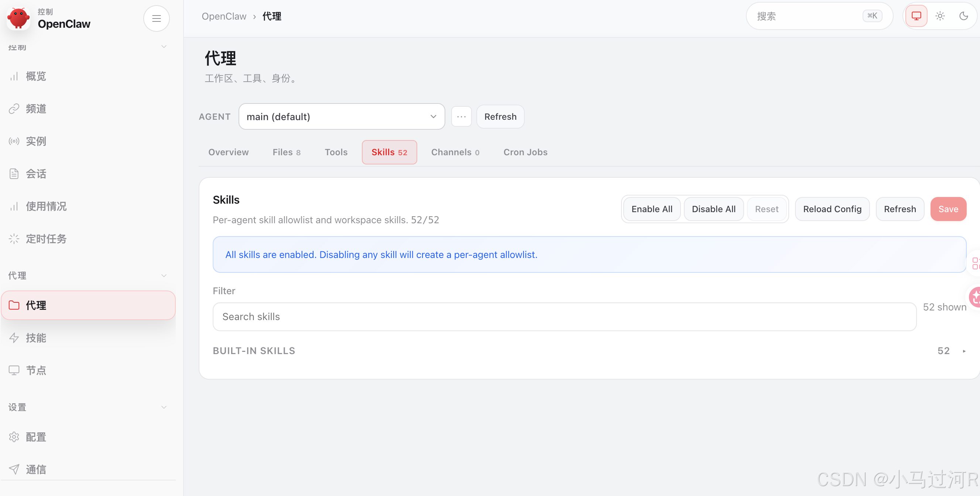980x496 pixels.
Task: Open the AGENT main (default) dropdown
Action: click(341, 116)
